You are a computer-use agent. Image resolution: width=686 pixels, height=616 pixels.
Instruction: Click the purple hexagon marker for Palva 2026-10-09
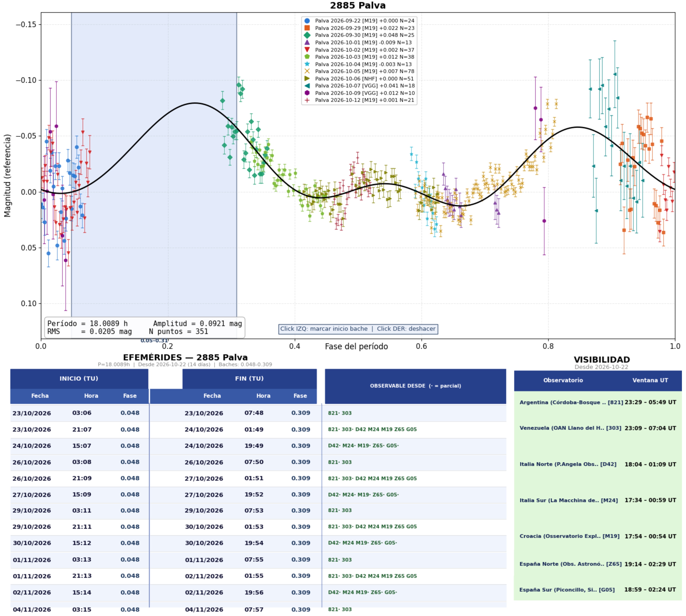point(307,93)
